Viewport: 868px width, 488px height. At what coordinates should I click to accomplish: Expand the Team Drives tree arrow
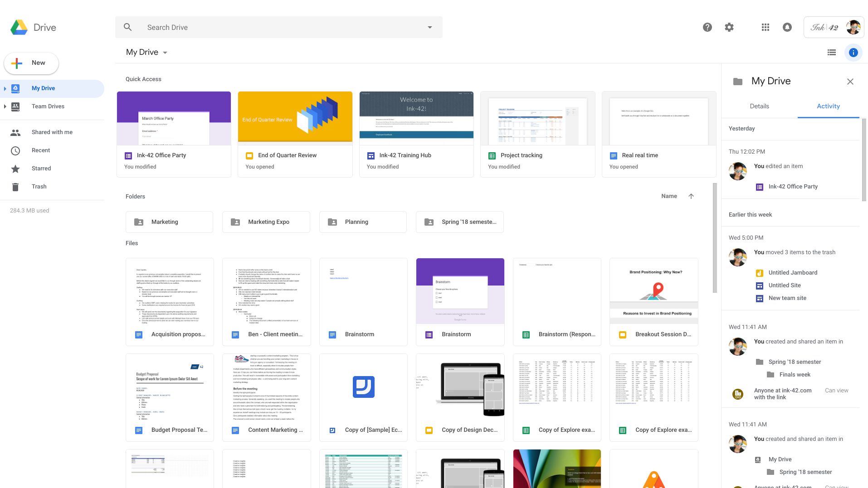click(5, 106)
